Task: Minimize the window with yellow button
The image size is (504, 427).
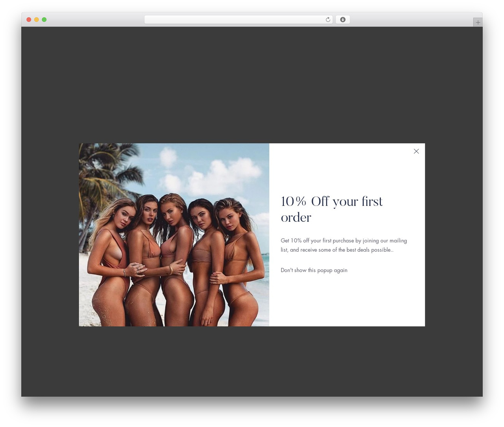Action: click(36, 20)
